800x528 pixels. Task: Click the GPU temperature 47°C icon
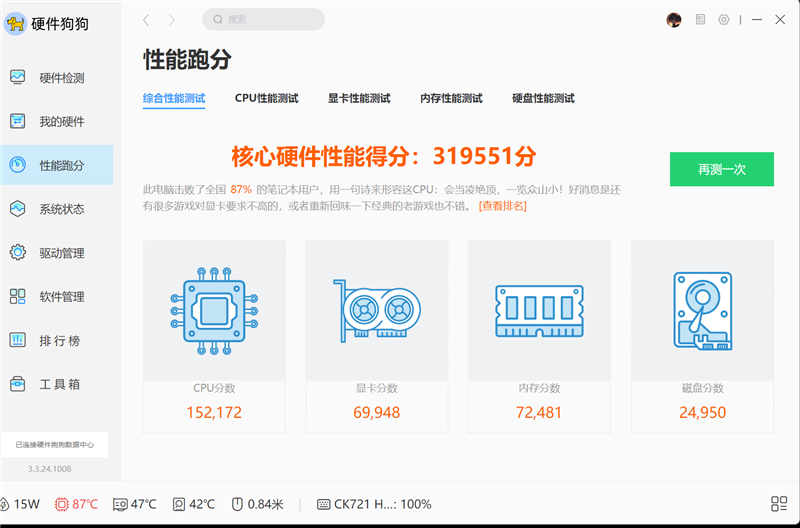(x=120, y=505)
